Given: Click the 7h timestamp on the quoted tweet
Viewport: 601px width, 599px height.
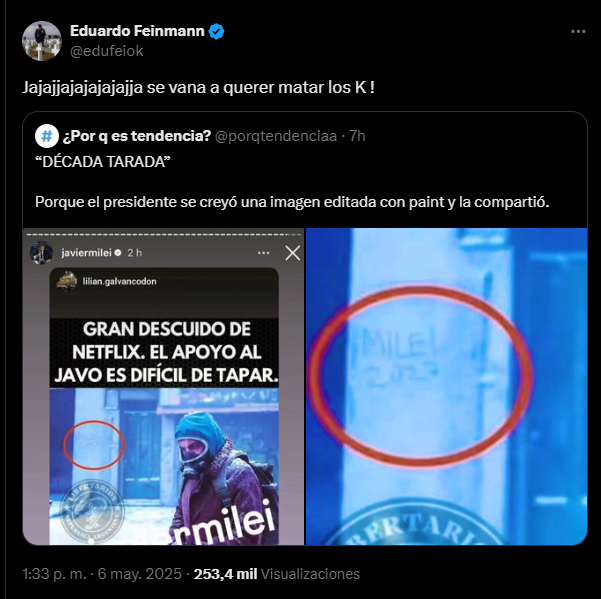Looking at the screenshot, I should (x=357, y=136).
